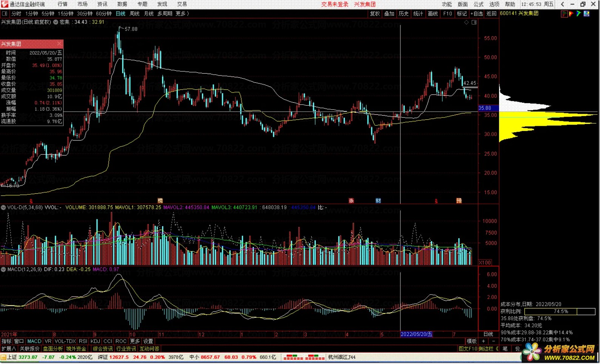Viewport: 601px width, 364px height.
Task: Open the 交易 menu
Action: [182, 4]
